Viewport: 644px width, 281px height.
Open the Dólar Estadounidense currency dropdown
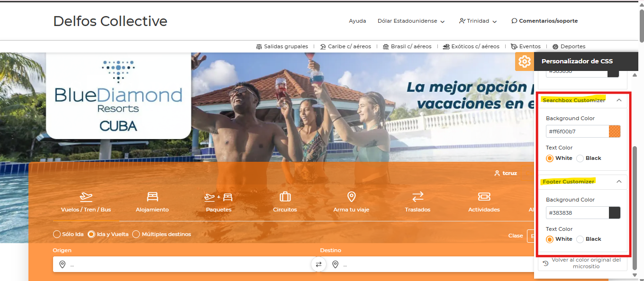tap(411, 21)
